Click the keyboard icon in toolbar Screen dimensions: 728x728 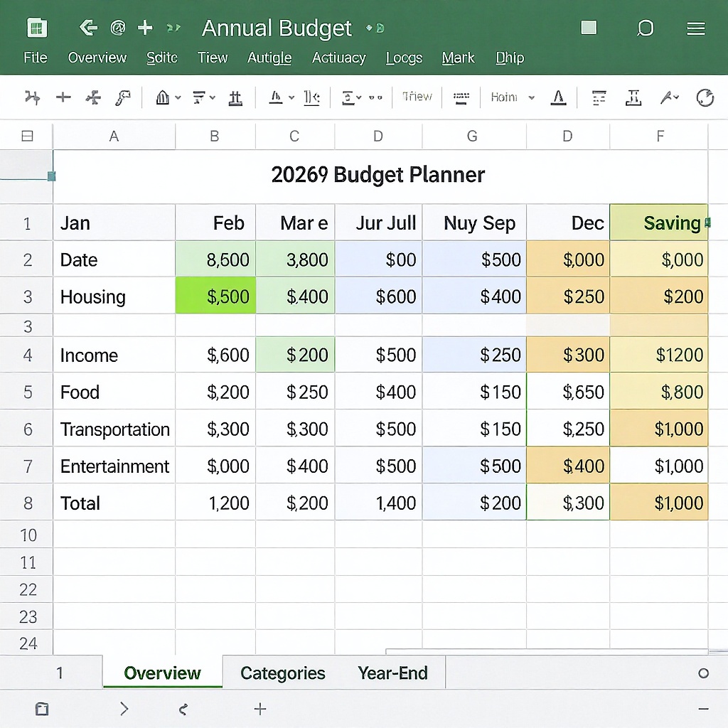point(461,98)
